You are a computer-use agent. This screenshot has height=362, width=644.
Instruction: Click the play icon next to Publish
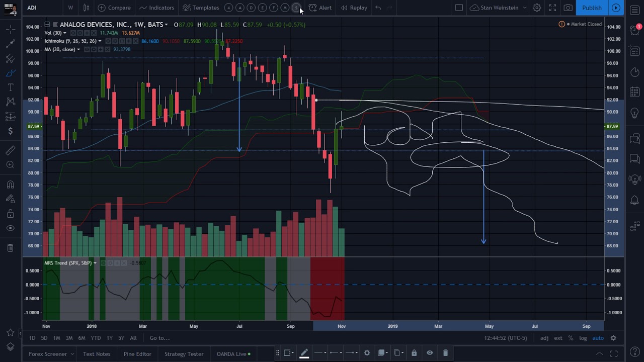(616, 8)
